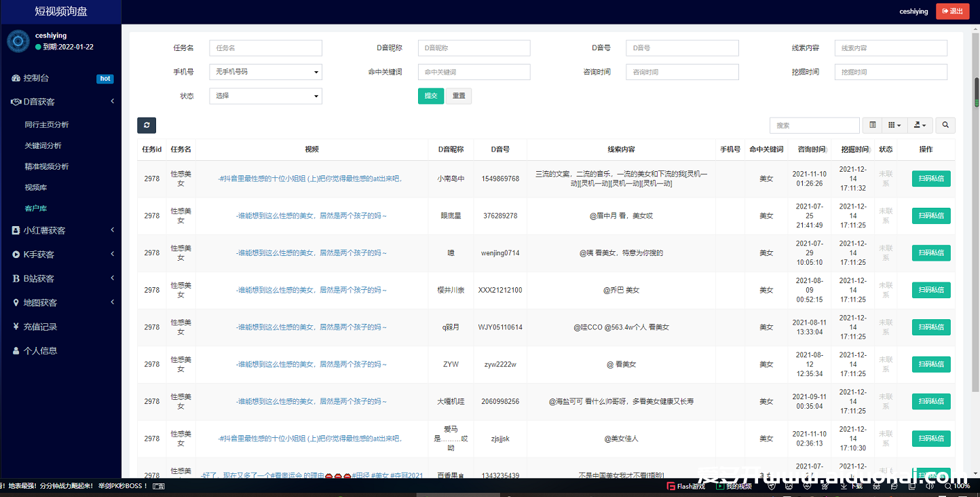Click D音号 cell WJY05110614

click(x=500, y=327)
